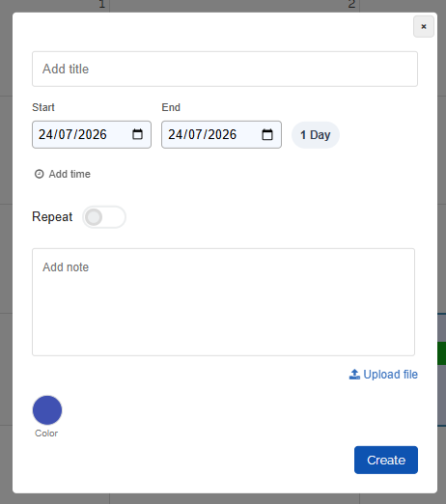The height and width of the screenshot is (504, 446).
Task: Click the 1 Day duration badge
Action: [x=316, y=135]
